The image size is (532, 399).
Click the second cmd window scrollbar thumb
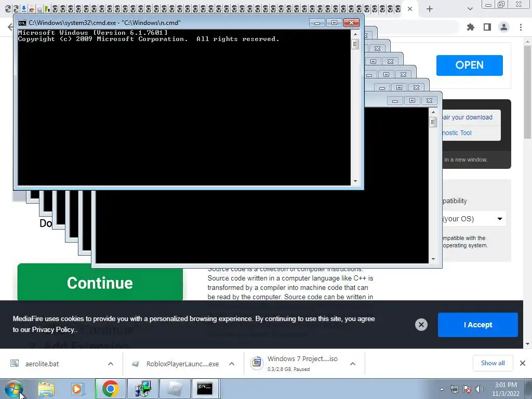coord(433,122)
